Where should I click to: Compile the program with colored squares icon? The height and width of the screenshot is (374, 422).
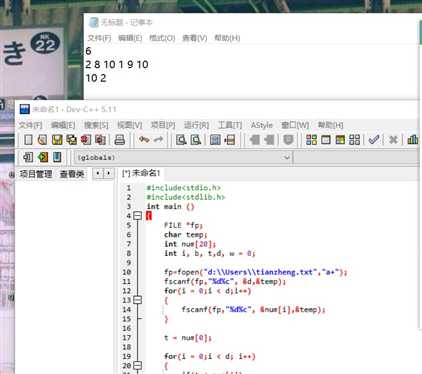[311, 140]
